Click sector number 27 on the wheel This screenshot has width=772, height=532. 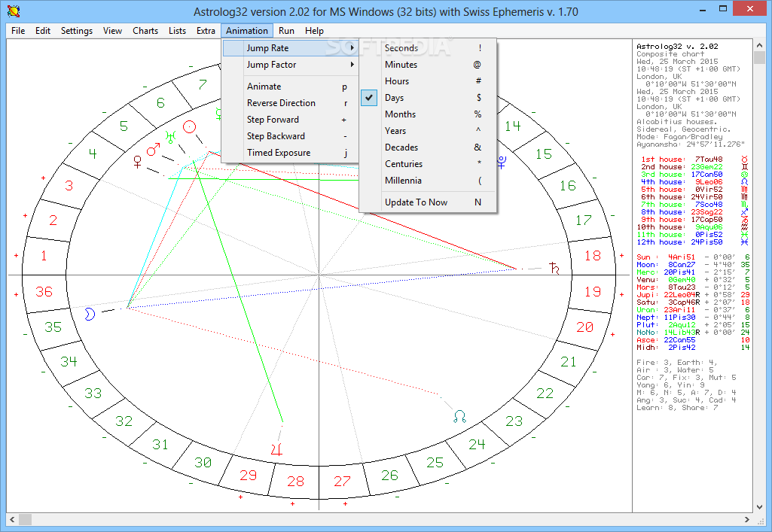click(342, 482)
